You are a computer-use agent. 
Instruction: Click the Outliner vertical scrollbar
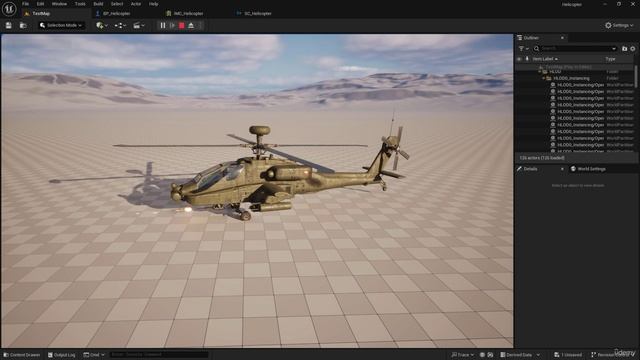[636, 77]
